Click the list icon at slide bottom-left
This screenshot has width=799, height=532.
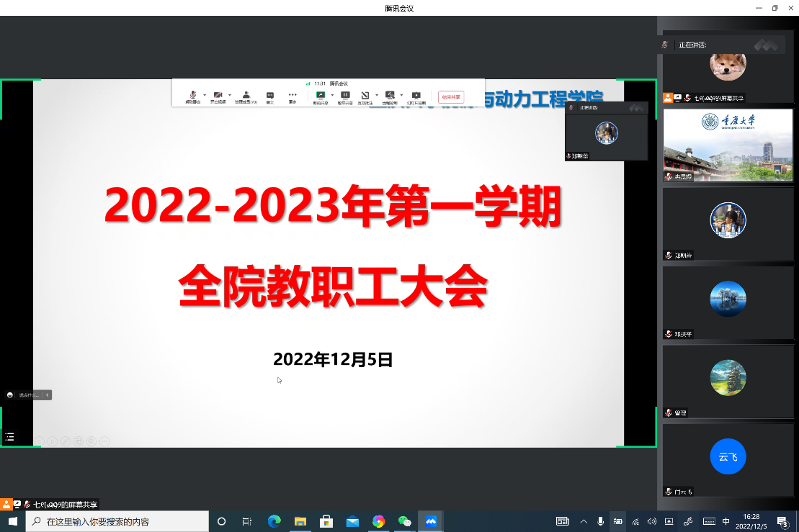[x=10, y=436]
